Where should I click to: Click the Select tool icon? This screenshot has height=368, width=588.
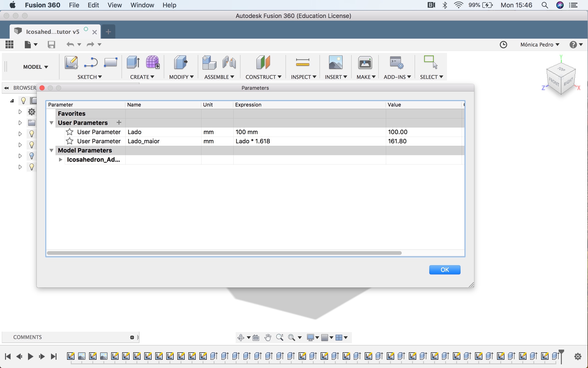tap(431, 62)
